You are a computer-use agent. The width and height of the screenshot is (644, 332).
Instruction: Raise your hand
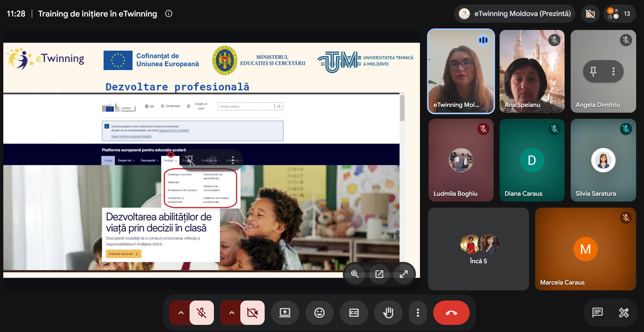[388, 312]
